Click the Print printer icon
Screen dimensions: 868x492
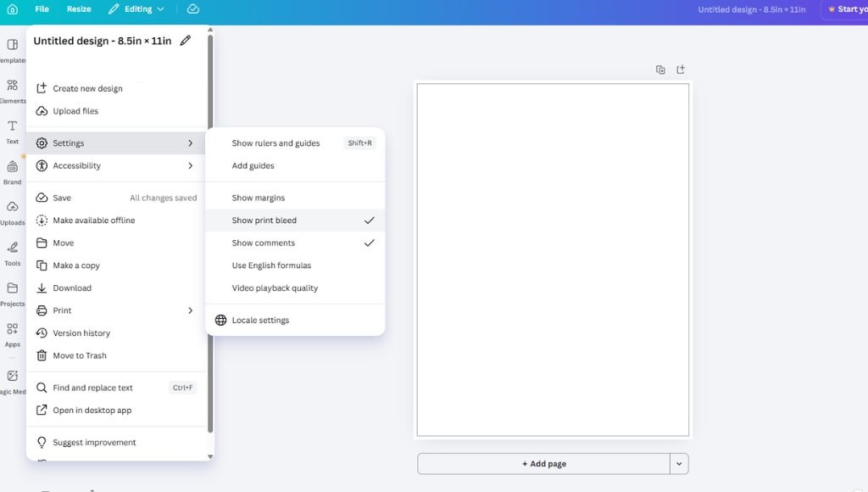pos(42,310)
